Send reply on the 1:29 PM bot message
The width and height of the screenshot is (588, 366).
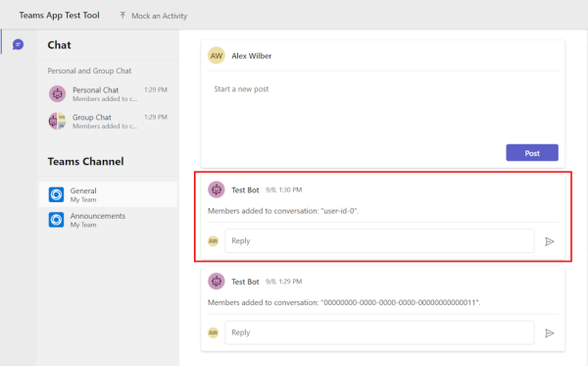coord(550,333)
